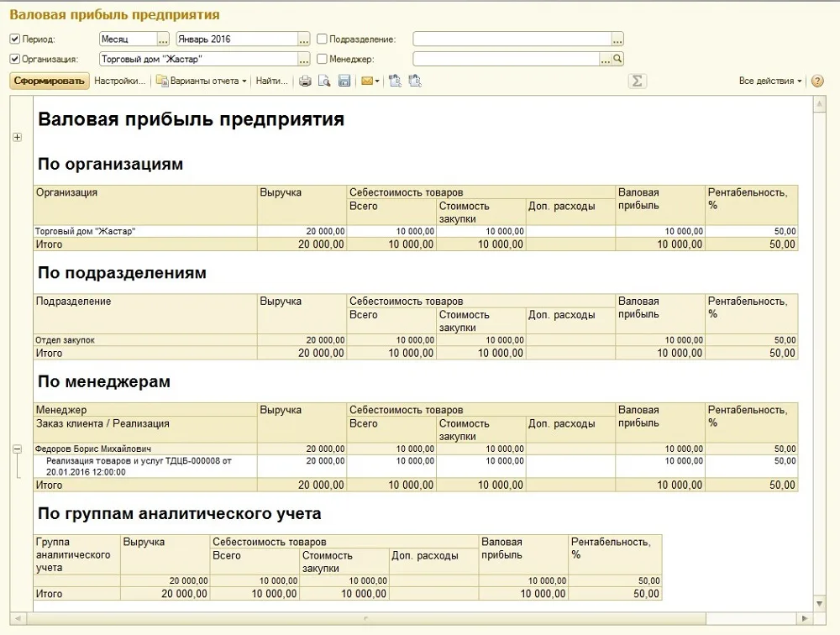
Task: Uncheck the Период checkbox
Action: pyautogui.click(x=15, y=39)
